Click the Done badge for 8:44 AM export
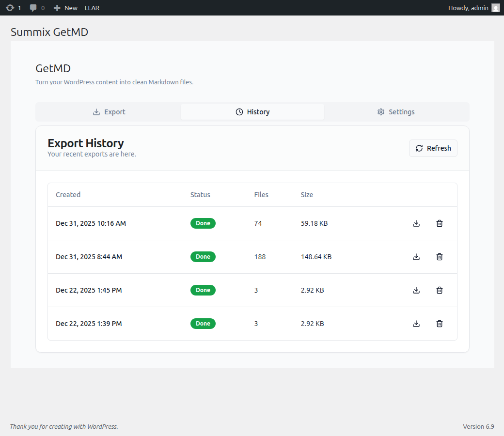Image resolution: width=504 pixels, height=436 pixels. (x=203, y=257)
